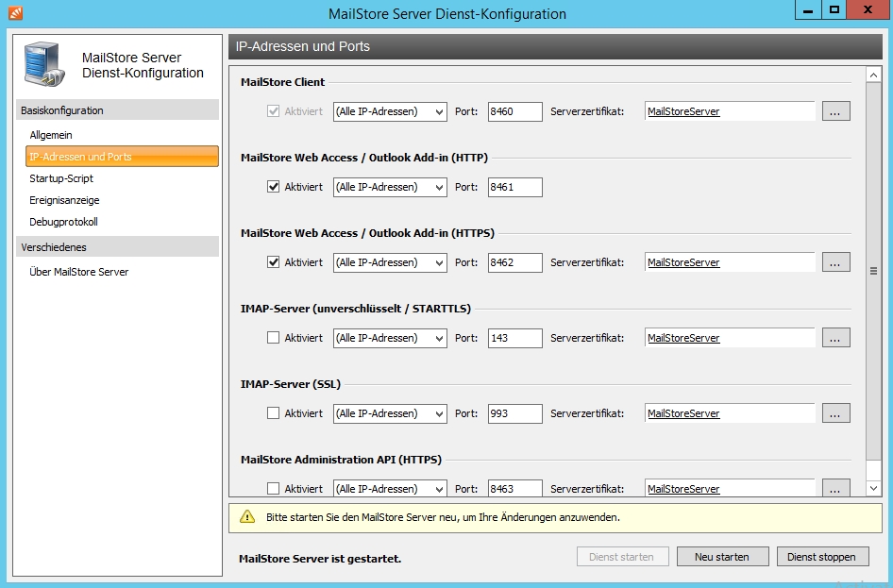Browse certificate for Administration API

(x=835, y=488)
